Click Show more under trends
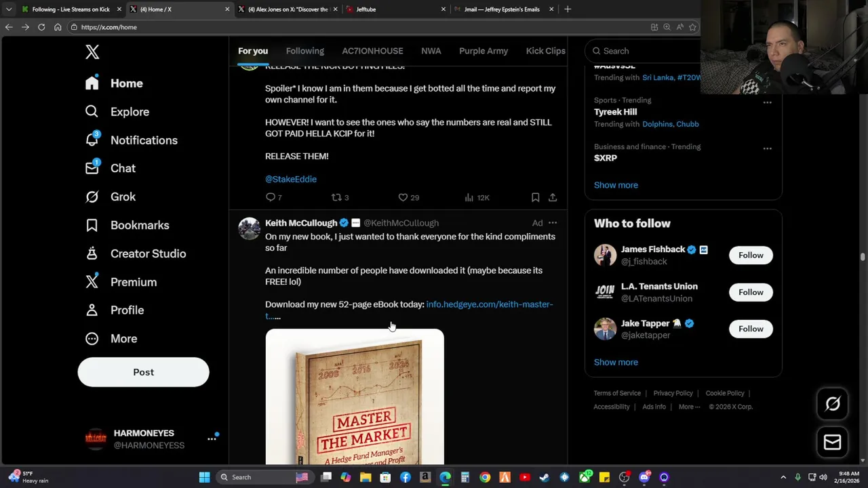Screen dimensions: 868x488 (x=616, y=185)
